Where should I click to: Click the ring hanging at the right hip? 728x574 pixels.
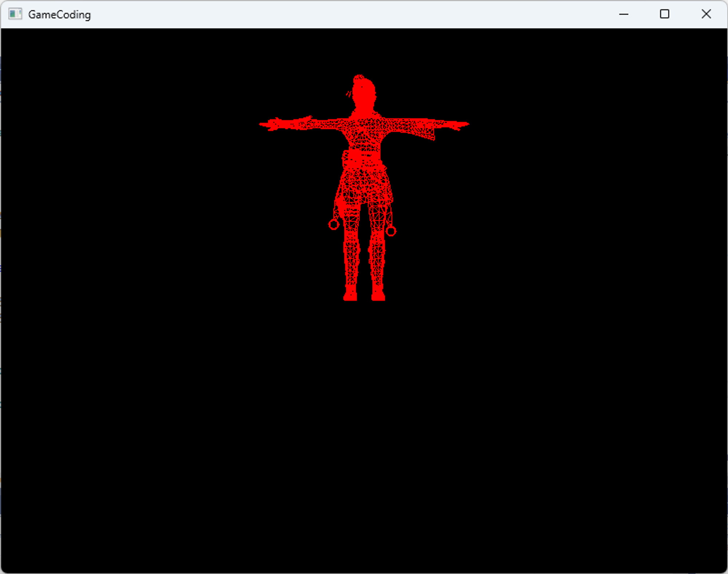point(391,231)
